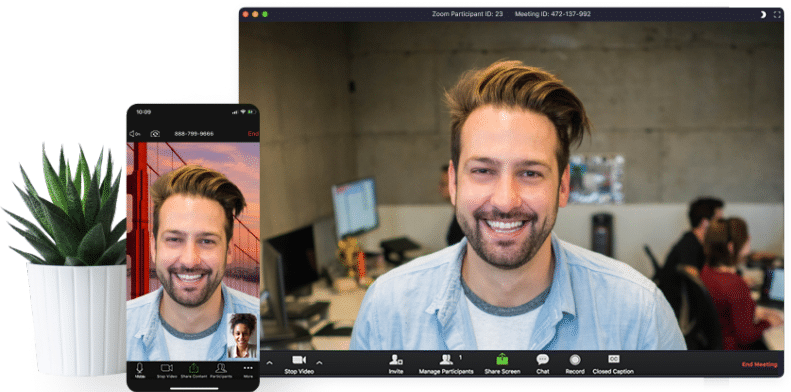This screenshot has width=791, height=392.
Task: Switch camera icon on phone top bar
Action: (x=155, y=134)
